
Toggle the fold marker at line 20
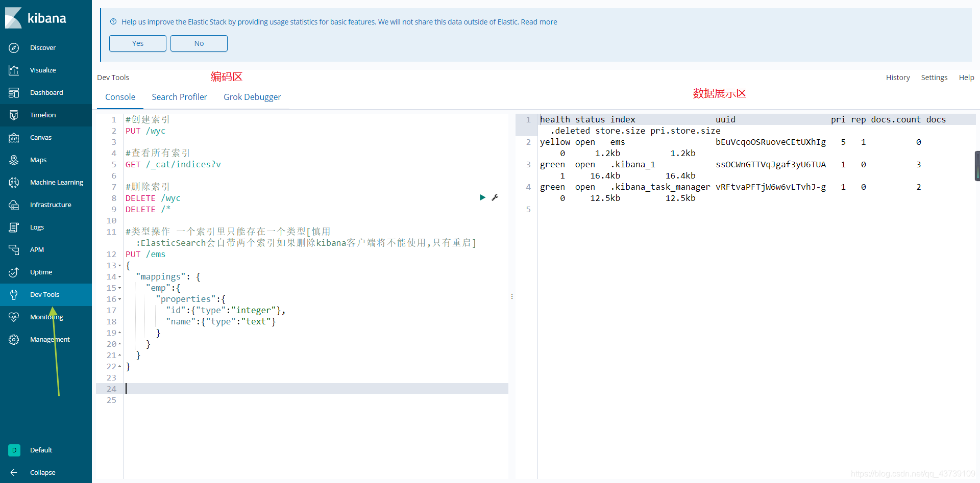click(x=120, y=344)
